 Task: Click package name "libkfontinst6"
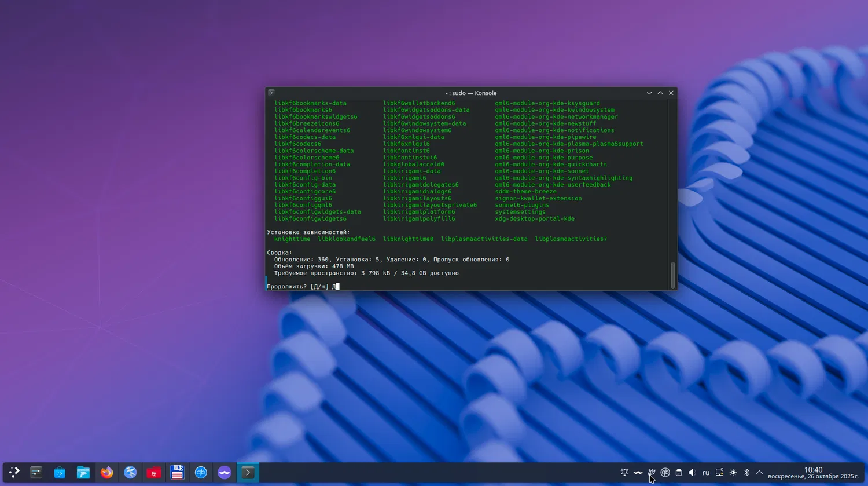click(x=406, y=151)
